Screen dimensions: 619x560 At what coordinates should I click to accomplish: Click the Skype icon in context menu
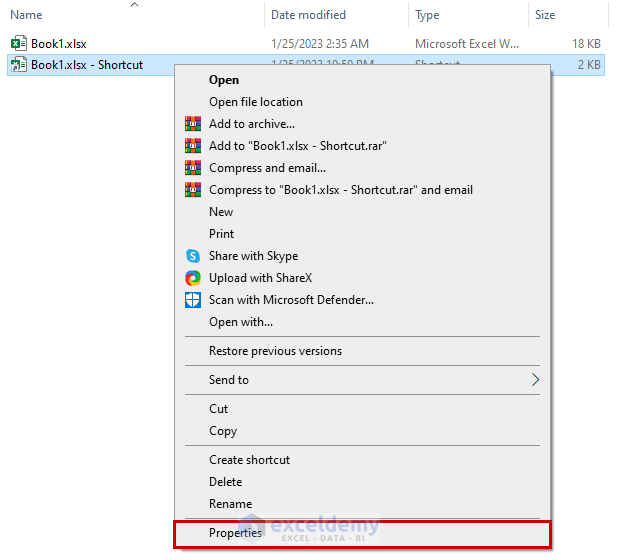tap(193, 256)
